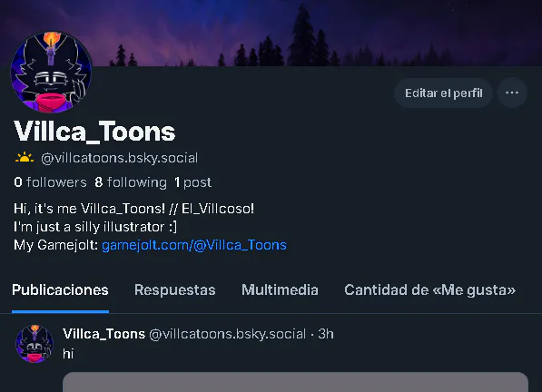This screenshot has height=392, width=542.
Task: Click the Villca_Toons author name on post
Action: (103, 334)
